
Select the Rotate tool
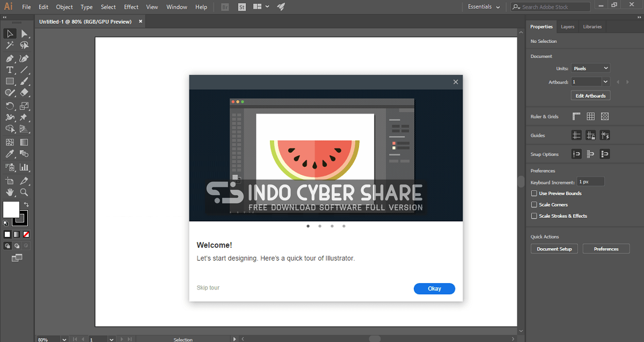coord(10,106)
